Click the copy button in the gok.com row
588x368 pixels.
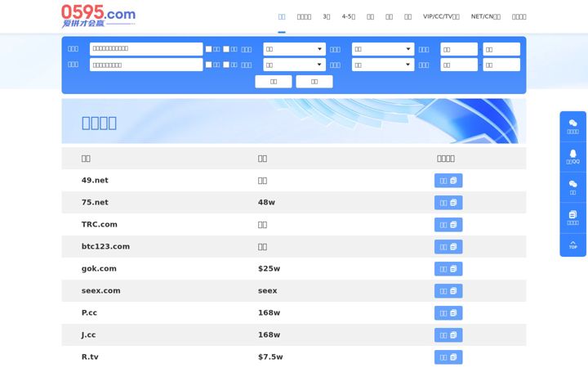[x=448, y=269]
